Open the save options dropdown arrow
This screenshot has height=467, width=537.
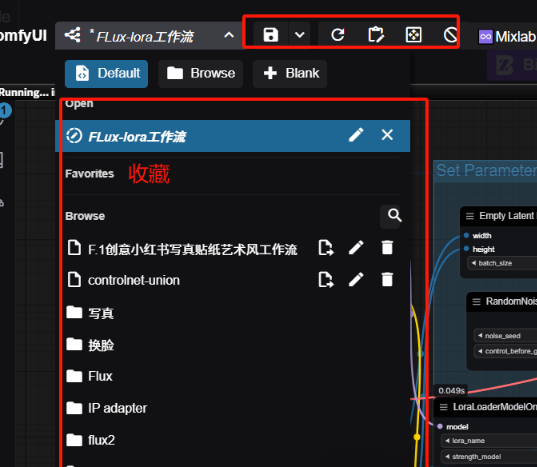(x=300, y=35)
